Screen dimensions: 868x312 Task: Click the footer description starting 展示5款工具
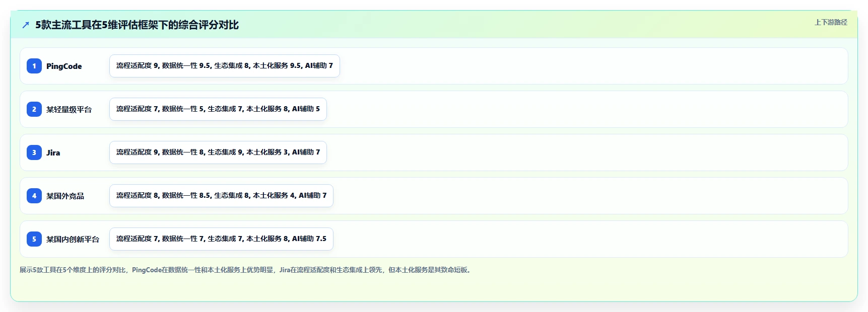pos(246,270)
